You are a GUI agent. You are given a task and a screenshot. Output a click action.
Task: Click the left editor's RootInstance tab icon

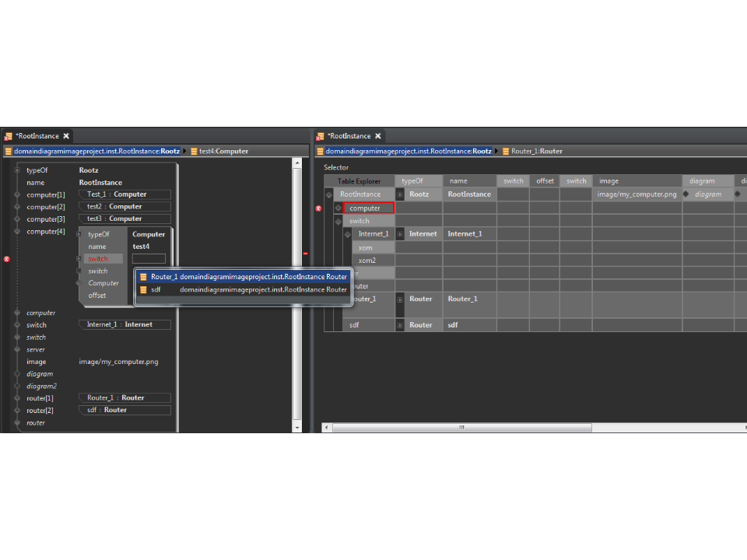click(9, 136)
